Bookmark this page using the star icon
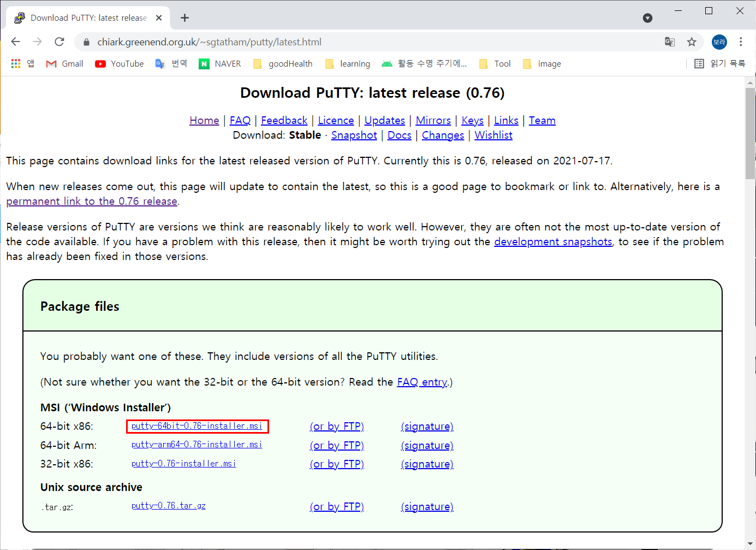Image resolution: width=756 pixels, height=550 pixels. click(692, 42)
